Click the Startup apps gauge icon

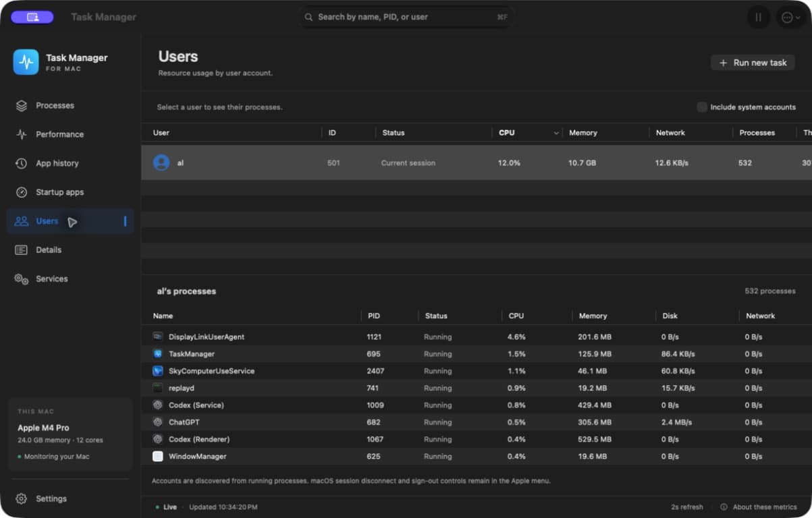click(x=22, y=192)
